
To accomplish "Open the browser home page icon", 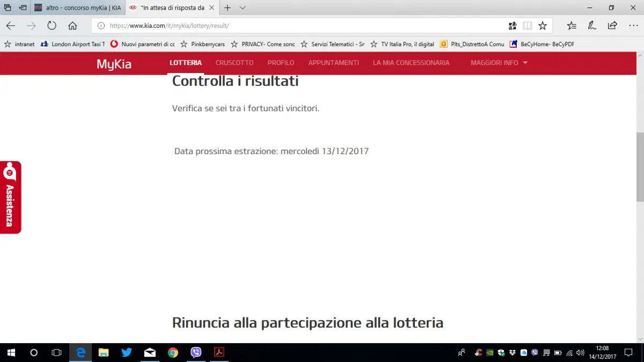I will [72, 26].
